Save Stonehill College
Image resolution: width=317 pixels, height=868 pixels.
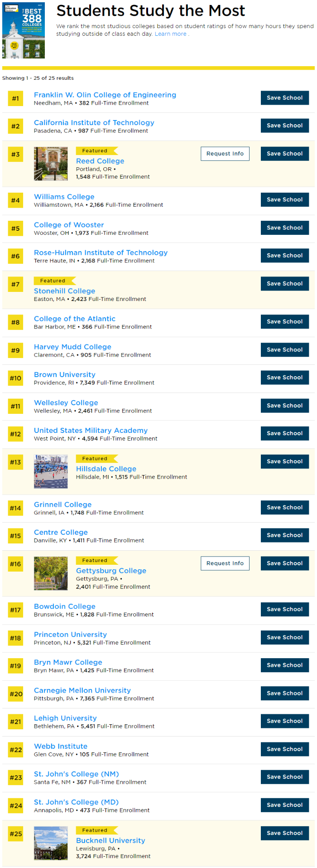click(285, 284)
